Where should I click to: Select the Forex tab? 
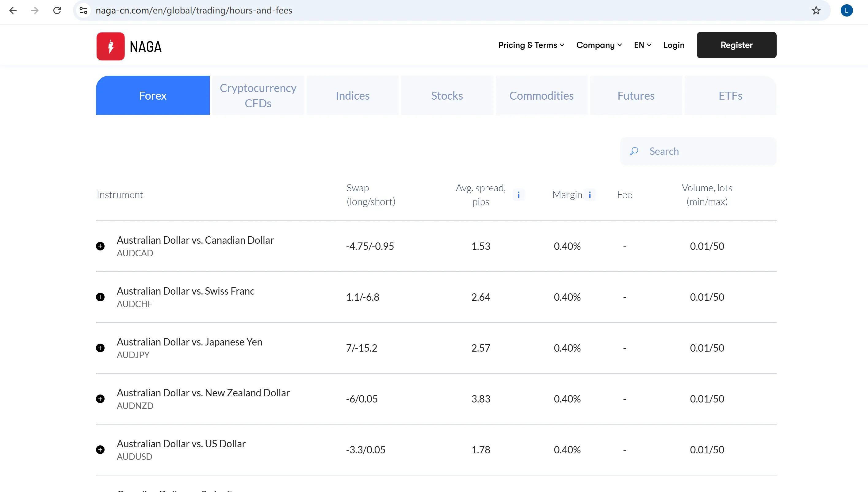[x=153, y=96]
